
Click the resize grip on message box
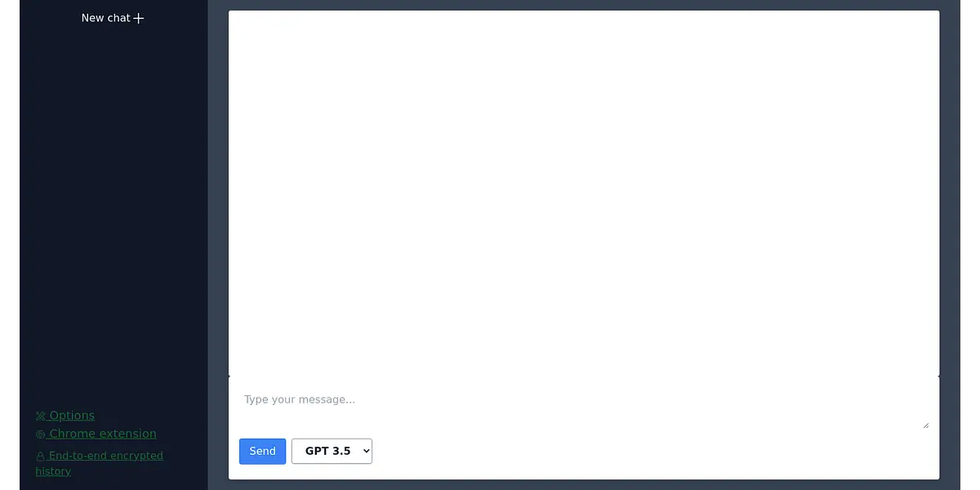coord(925,425)
